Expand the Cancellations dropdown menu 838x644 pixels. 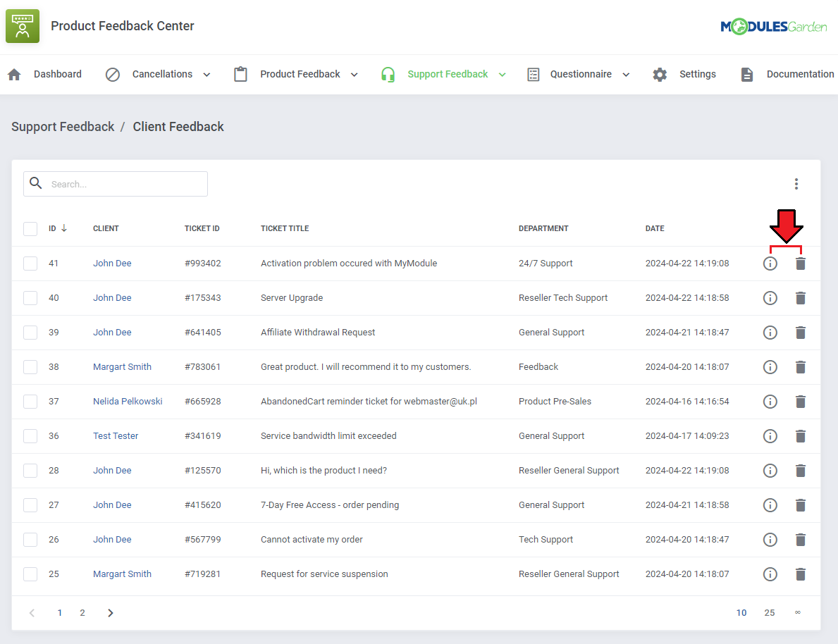point(207,75)
